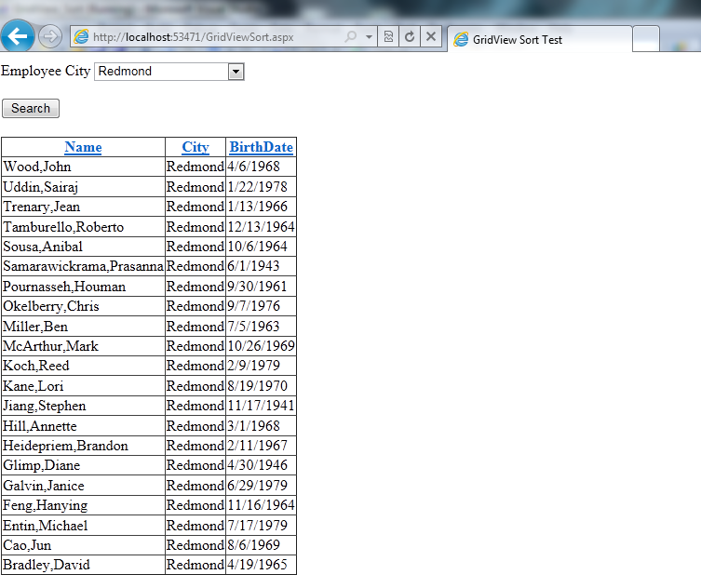This screenshot has width=701, height=588.
Task: Click the Stop loading X icon
Action: click(x=429, y=37)
